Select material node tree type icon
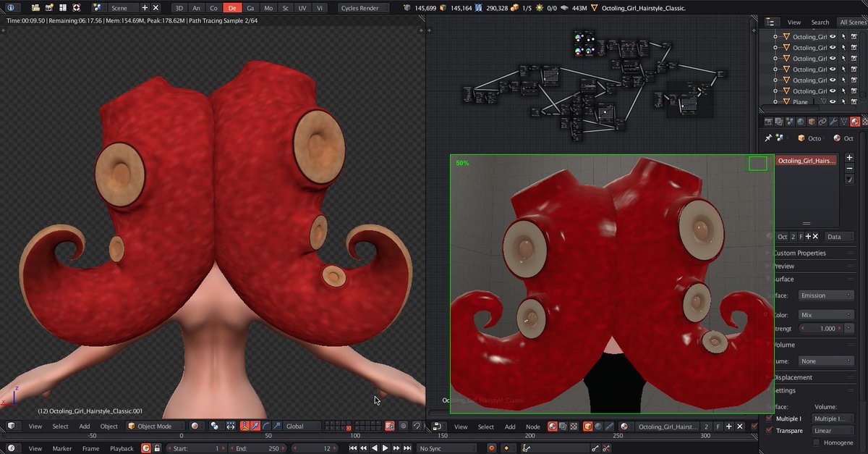868x454 pixels. pyautogui.click(x=552, y=426)
